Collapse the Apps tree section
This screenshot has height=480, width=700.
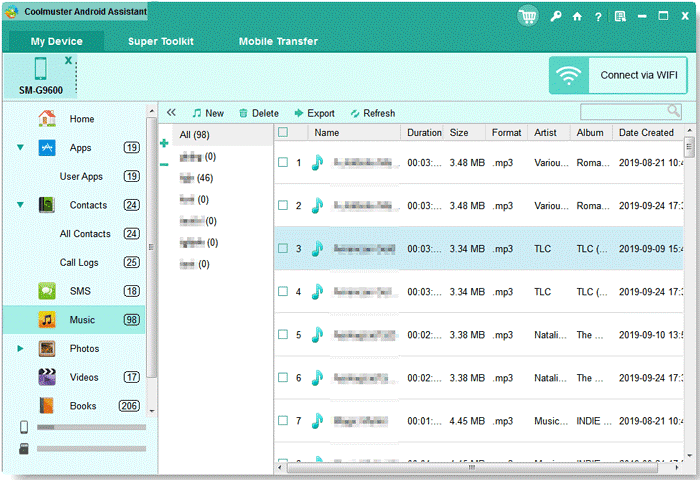(x=20, y=148)
